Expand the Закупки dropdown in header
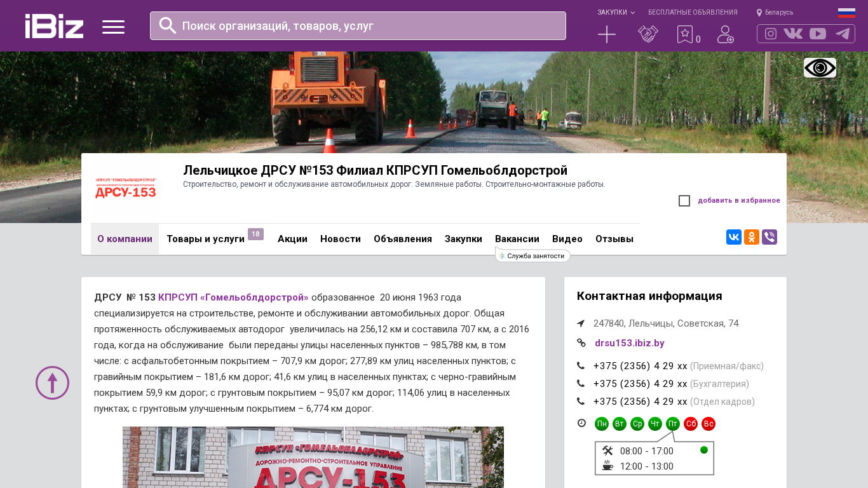Viewport: 868px width, 488px height. click(x=616, y=13)
